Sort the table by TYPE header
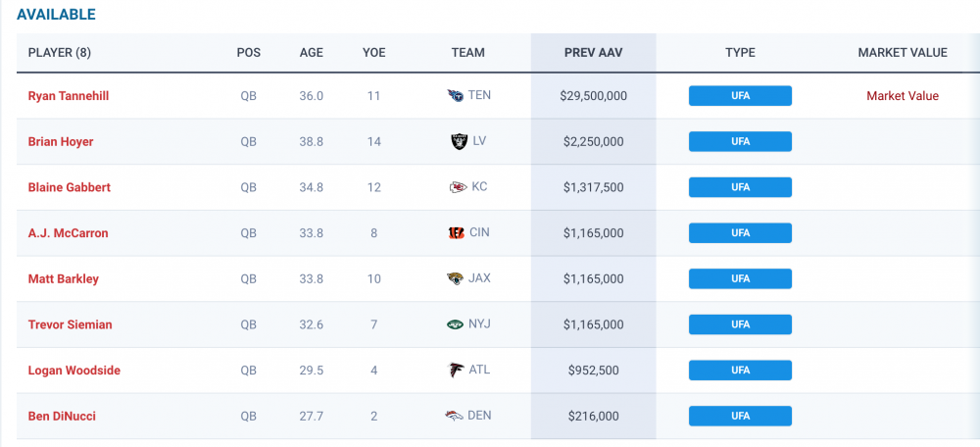The image size is (980, 447). click(x=740, y=53)
